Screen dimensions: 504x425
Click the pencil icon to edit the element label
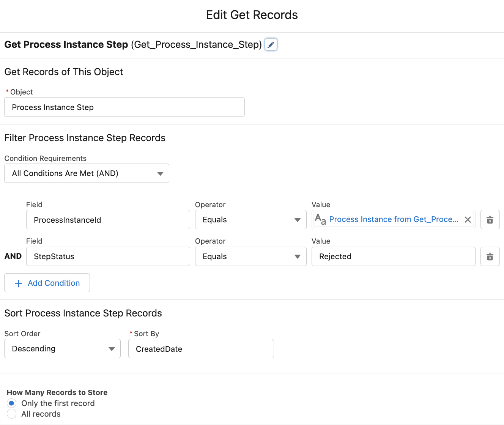(271, 44)
